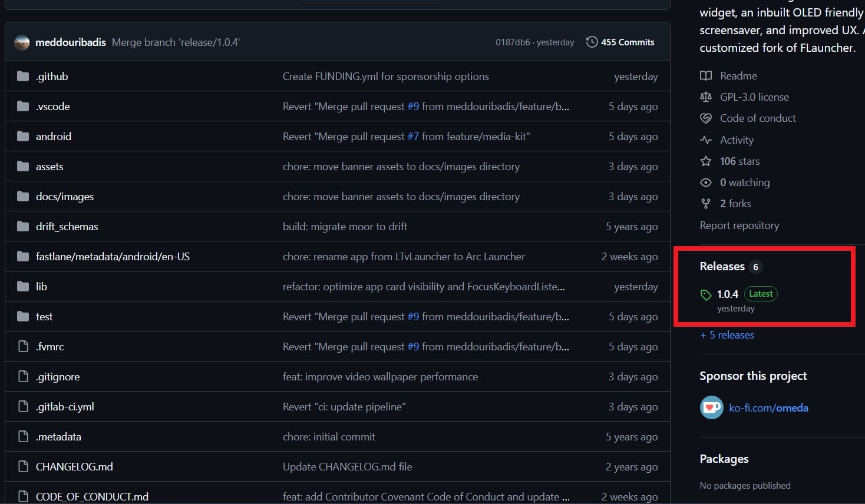Click the watching eye icon

706,183
